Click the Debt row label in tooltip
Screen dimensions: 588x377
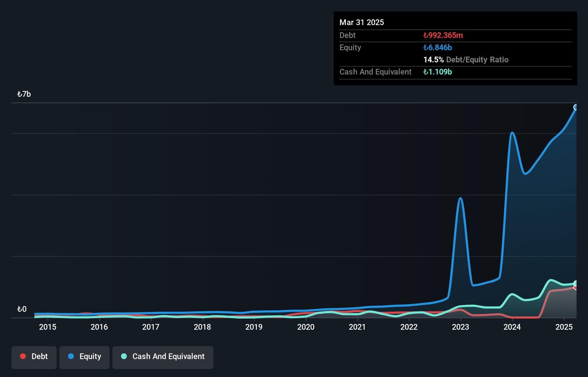pos(347,35)
